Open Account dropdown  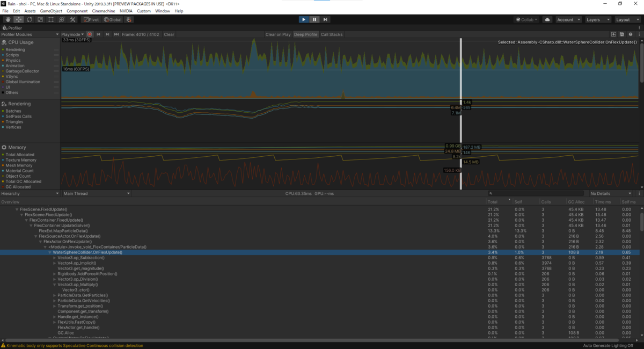568,19
